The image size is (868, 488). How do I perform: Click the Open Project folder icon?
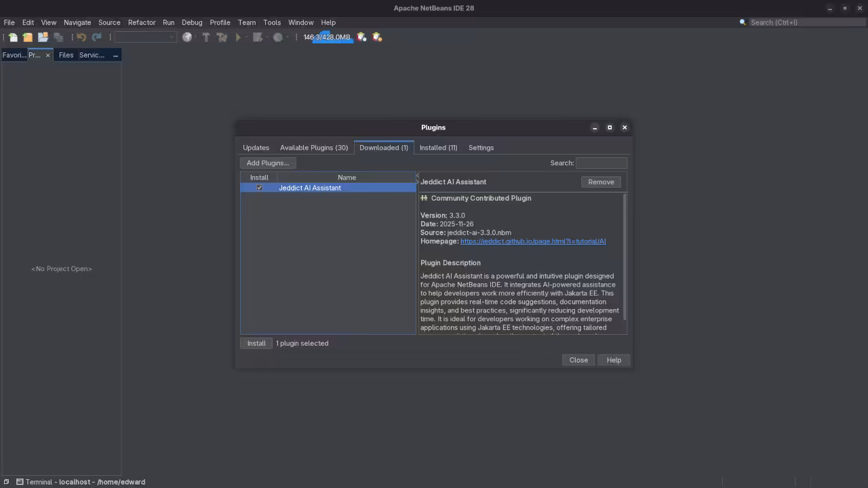click(x=42, y=37)
